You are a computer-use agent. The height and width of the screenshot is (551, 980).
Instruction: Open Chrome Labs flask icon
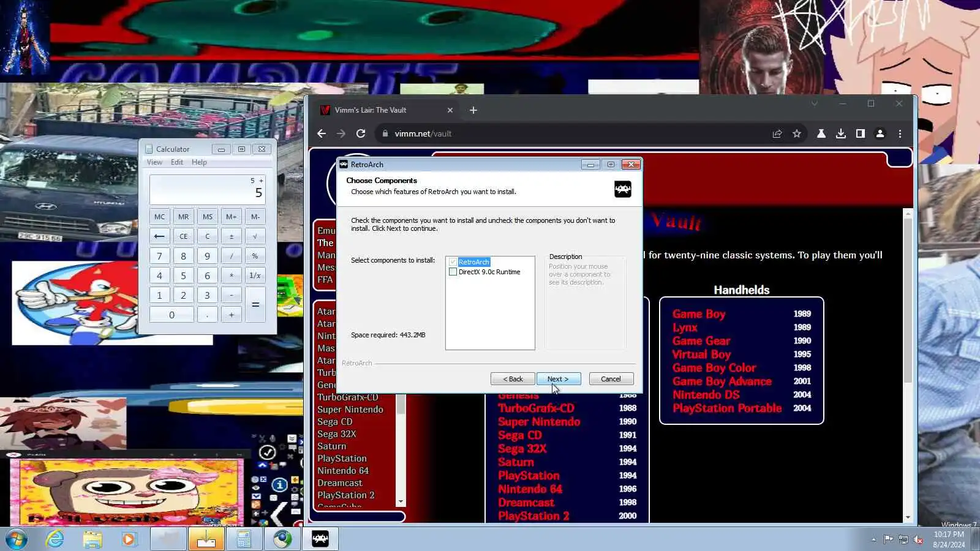(821, 133)
